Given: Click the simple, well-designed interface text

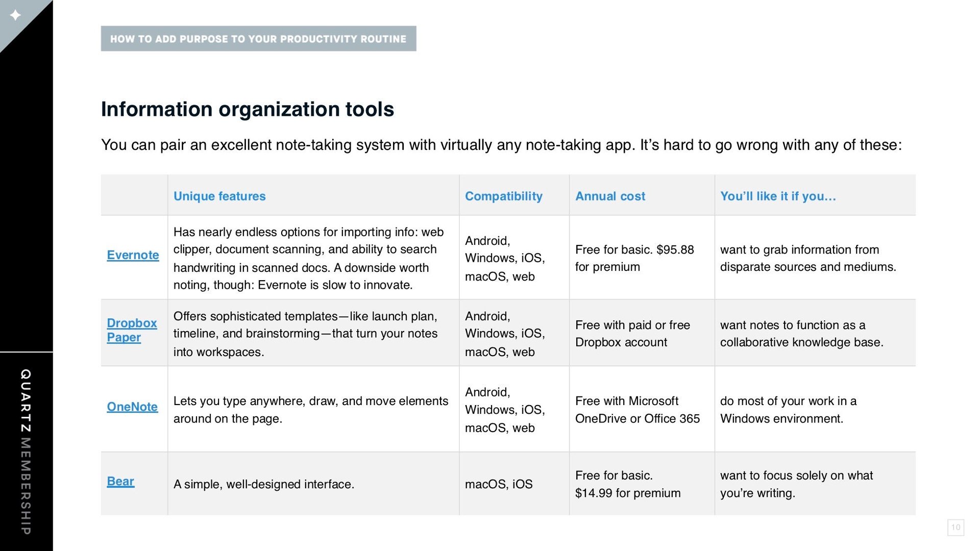Looking at the screenshot, I should click(264, 484).
